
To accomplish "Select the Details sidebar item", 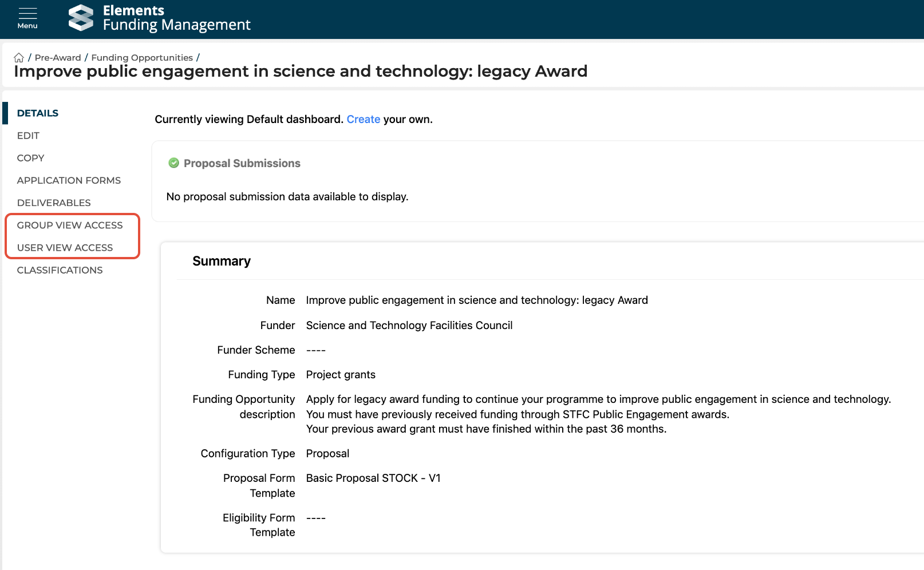I will [x=38, y=113].
